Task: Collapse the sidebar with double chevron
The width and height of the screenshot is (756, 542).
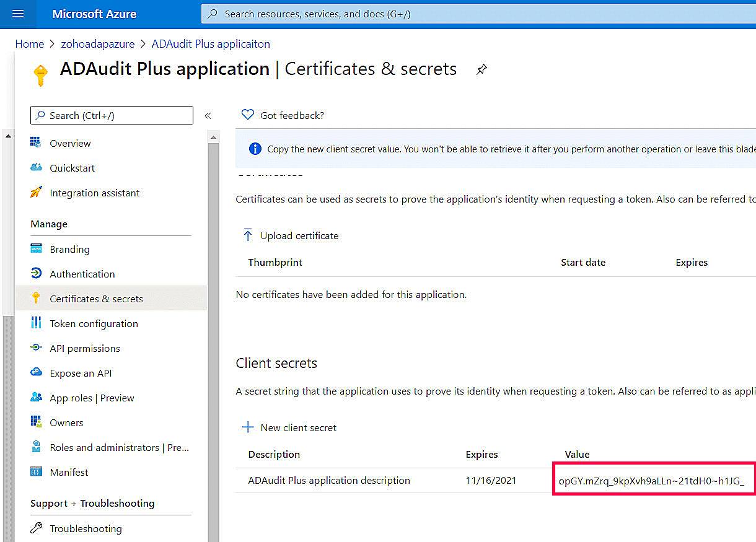Action: pos(208,115)
